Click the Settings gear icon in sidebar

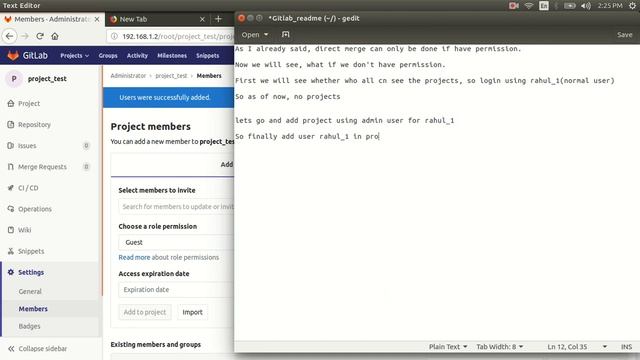pos(11,272)
